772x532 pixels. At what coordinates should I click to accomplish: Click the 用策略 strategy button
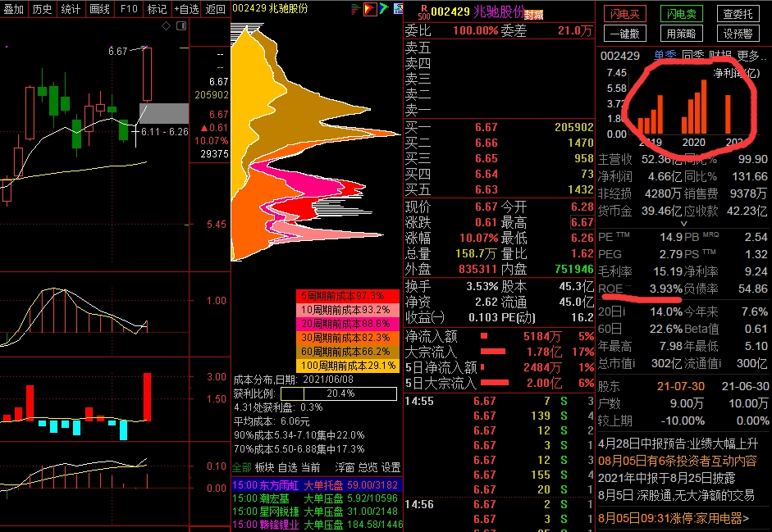(x=682, y=34)
